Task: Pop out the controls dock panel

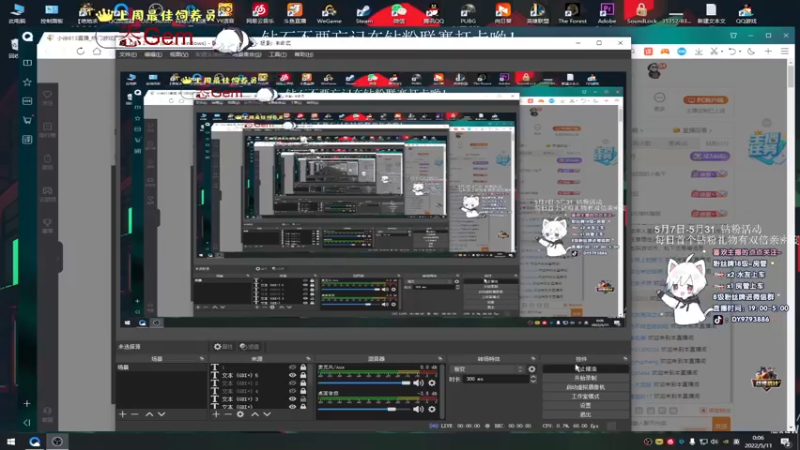Action: point(625,359)
